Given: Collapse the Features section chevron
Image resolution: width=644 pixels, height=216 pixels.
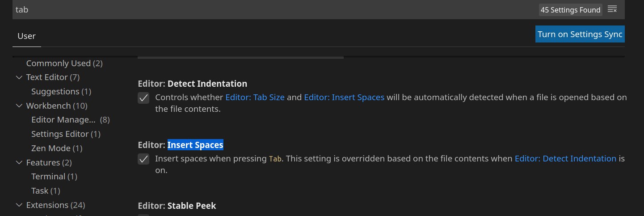Looking at the screenshot, I should (x=19, y=163).
